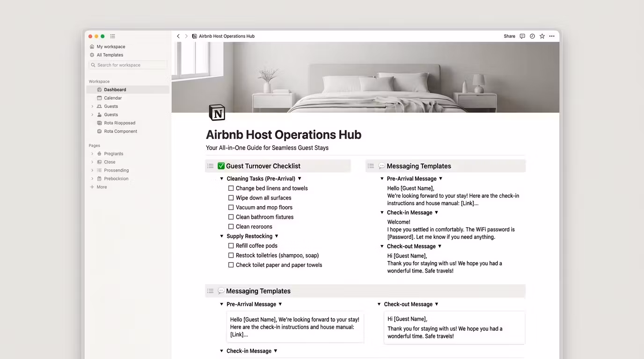
Task: Expand the Prossending page chevron
Action: 92,171
